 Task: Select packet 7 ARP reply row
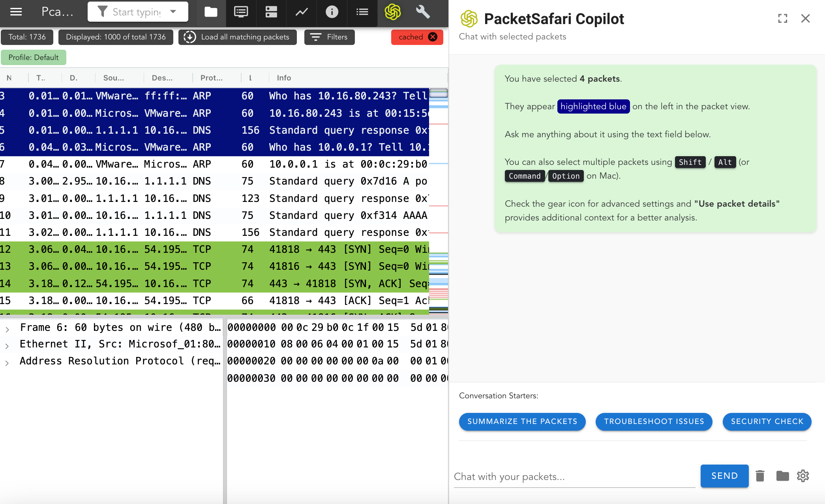214,164
